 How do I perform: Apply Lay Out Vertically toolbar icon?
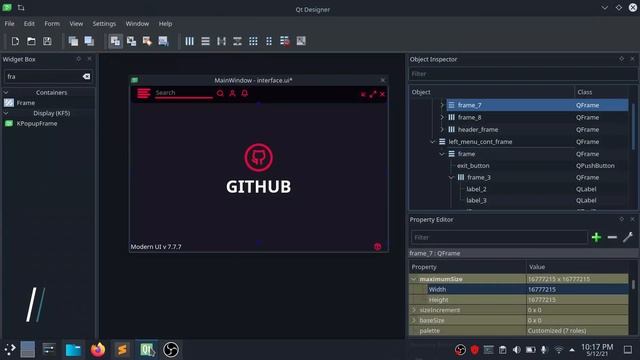click(x=205, y=41)
